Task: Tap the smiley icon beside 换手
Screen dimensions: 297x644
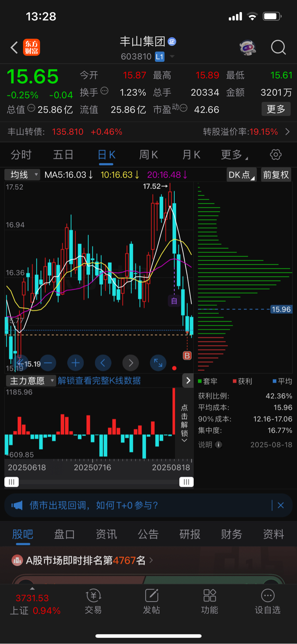Action: coord(104,91)
